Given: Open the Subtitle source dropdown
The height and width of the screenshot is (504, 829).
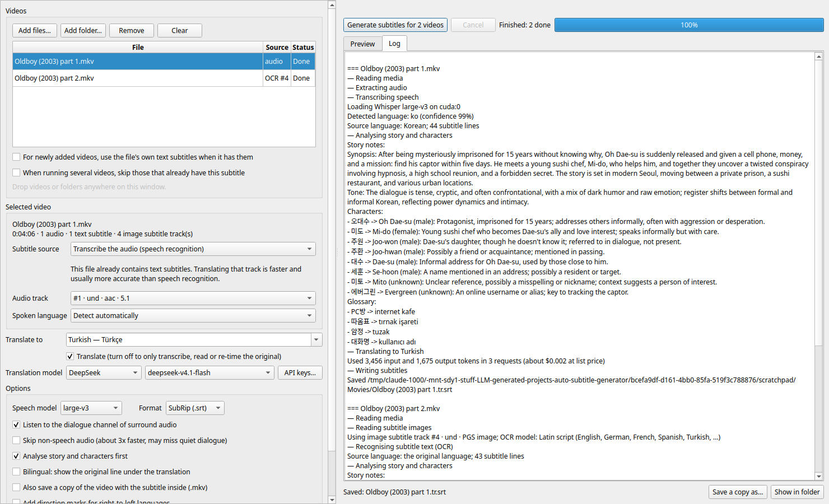Looking at the screenshot, I should 193,249.
